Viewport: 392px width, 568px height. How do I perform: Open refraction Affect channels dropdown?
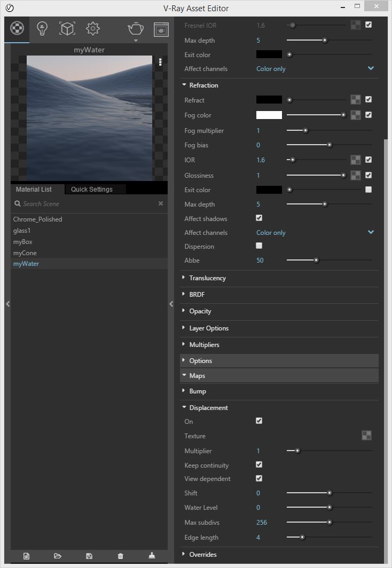pos(315,233)
